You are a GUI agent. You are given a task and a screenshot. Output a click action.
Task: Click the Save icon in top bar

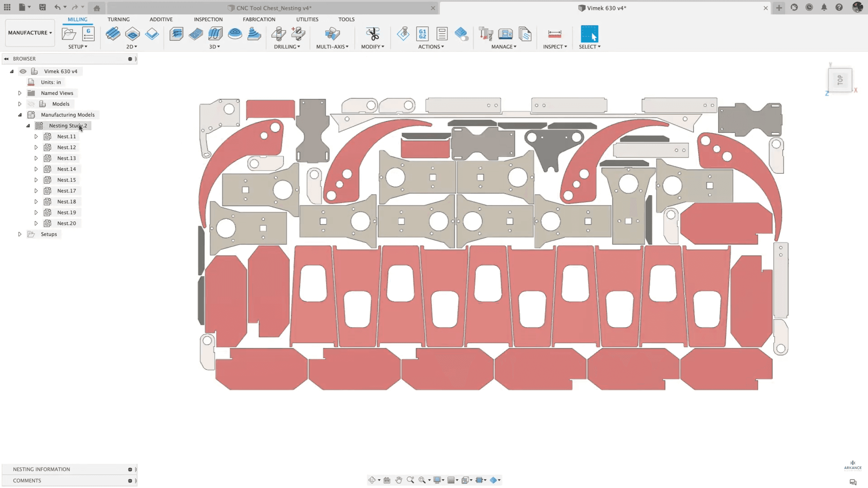[42, 7]
